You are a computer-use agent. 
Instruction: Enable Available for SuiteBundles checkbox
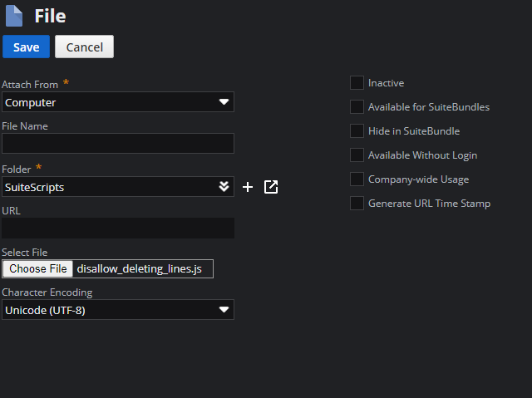(357, 107)
